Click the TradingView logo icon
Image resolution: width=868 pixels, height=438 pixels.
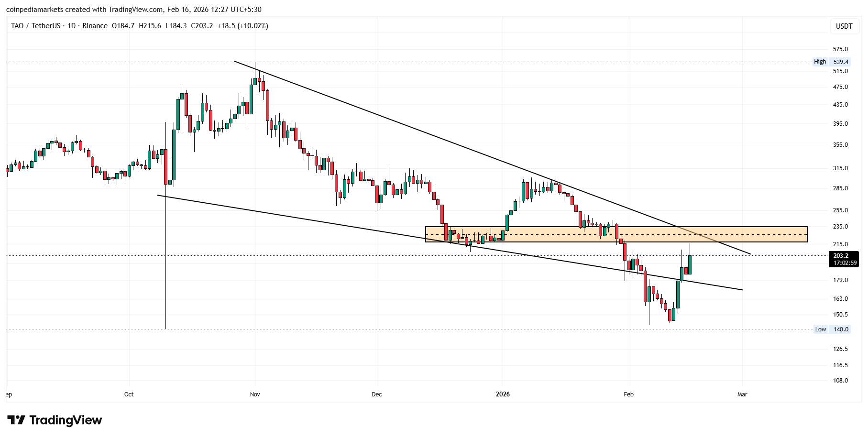16,420
